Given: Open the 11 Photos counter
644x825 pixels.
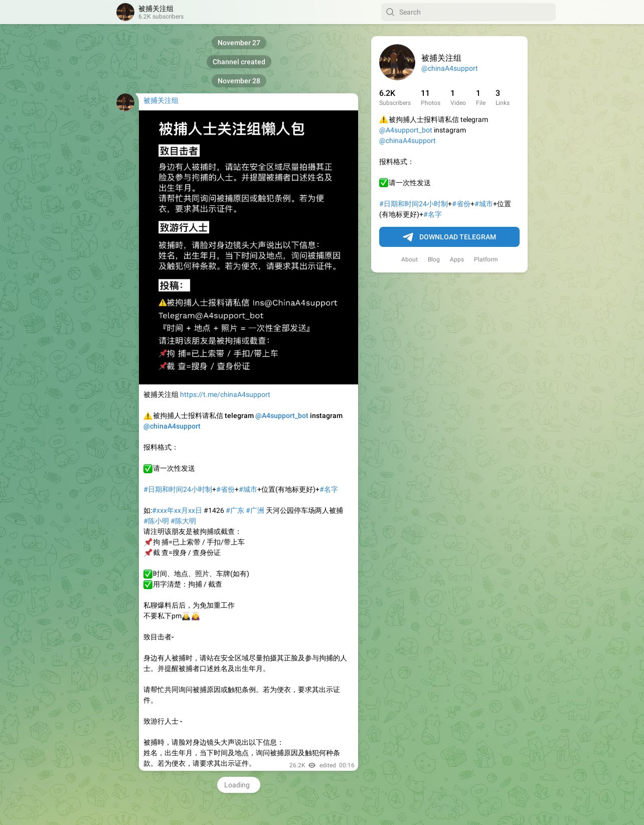Looking at the screenshot, I should [x=430, y=97].
